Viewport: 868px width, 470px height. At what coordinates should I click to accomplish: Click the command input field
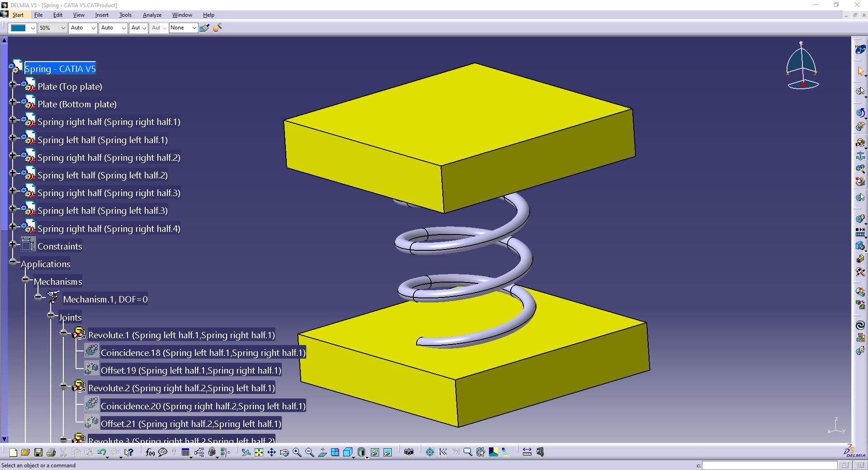[769, 465]
